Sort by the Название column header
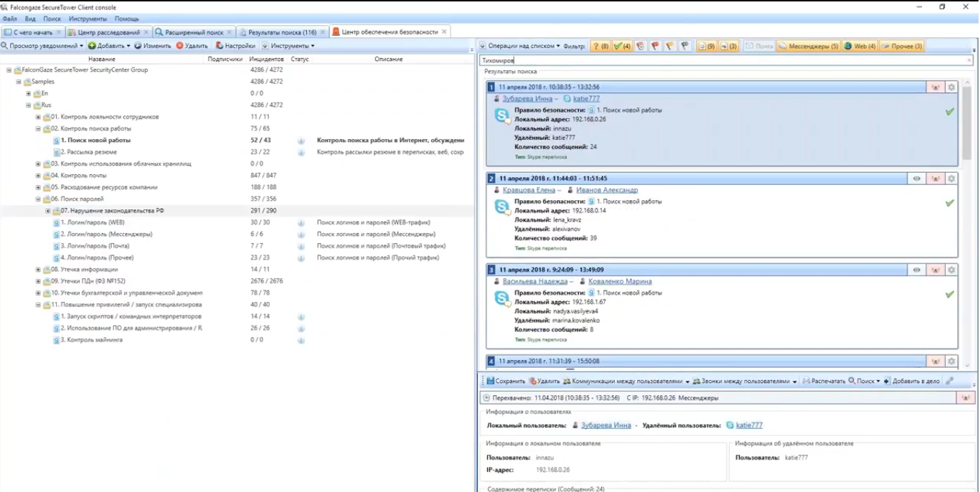This screenshot has height=492, width=980. pos(102,59)
